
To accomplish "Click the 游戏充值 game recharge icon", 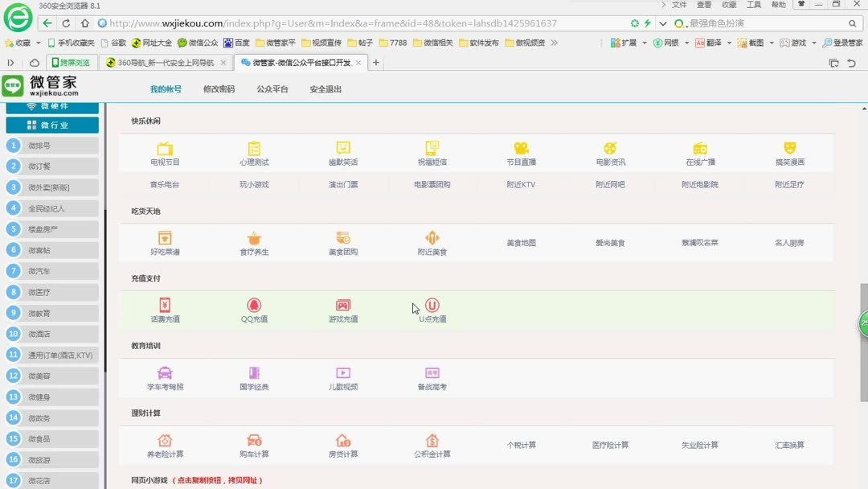I will (x=342, y=306).
